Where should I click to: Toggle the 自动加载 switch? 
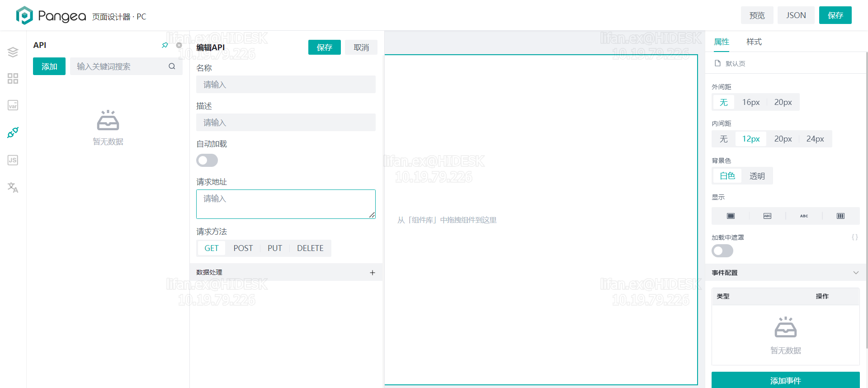click(207, 161)
